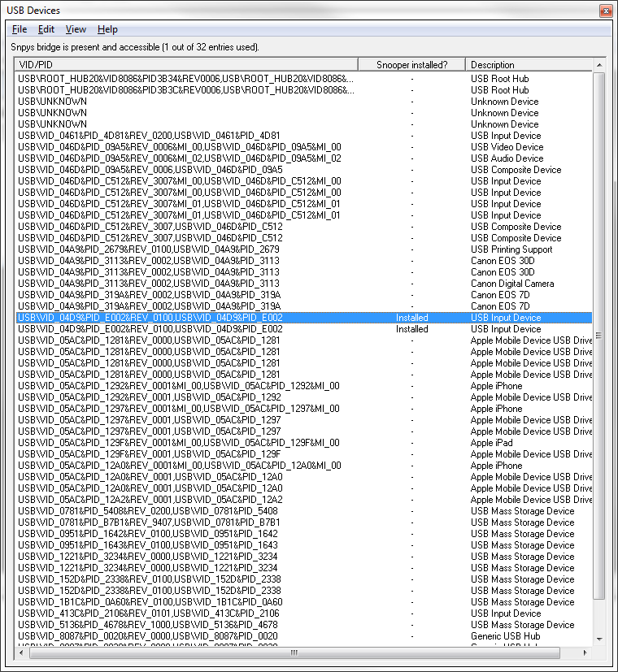Select the Canon Digital Camera row
This screenshot has height=672, width=618.
coord(304,284)
